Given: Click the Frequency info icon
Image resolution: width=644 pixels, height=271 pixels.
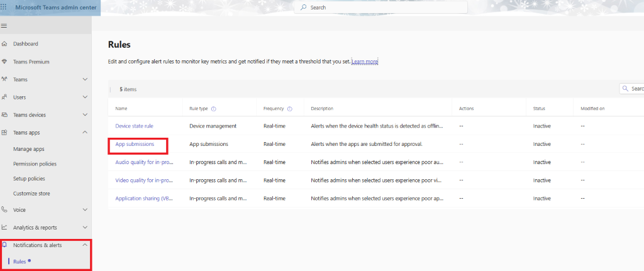Looking at the screenshot, I should click(x=289, y=109).
